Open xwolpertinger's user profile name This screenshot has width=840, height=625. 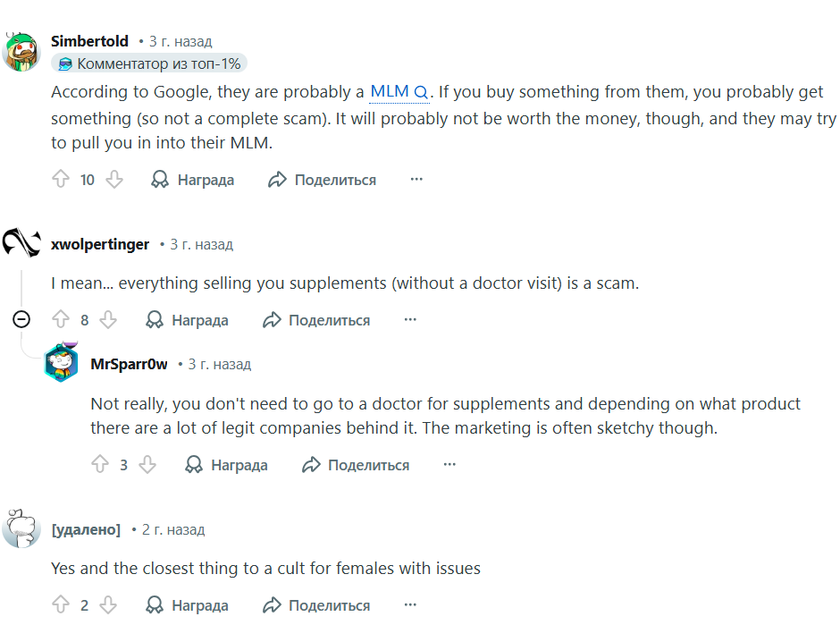(x=100, y=244)
